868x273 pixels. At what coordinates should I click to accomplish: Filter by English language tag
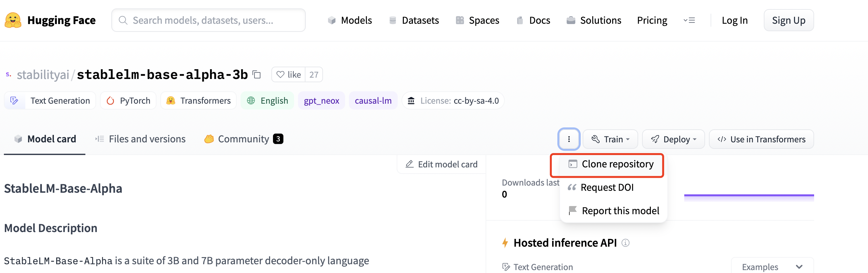[x=267, y=100]
